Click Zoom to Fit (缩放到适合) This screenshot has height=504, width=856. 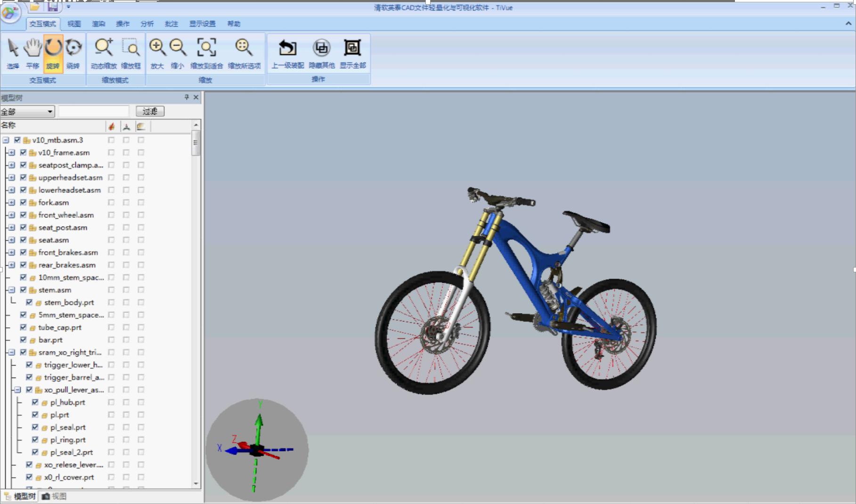point(206,54)
